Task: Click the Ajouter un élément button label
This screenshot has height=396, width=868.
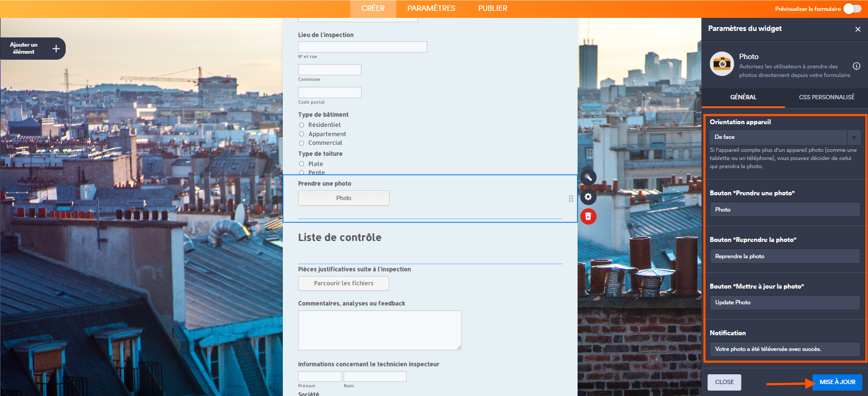Action: click(24, 48)
